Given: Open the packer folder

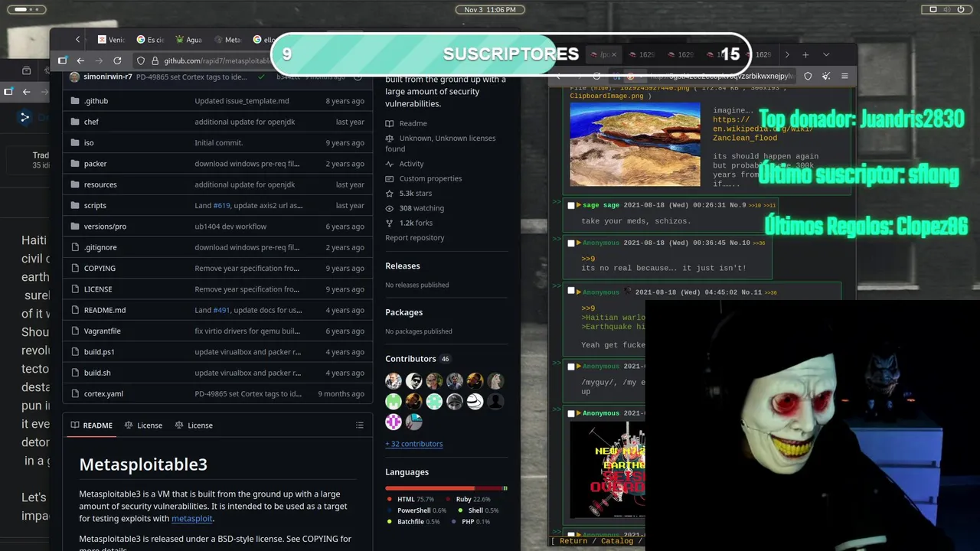Looking at the screenshot, I should click(x=95, y=164).
